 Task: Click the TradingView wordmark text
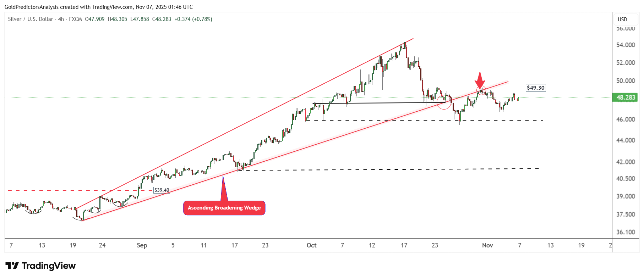(49, 266)
